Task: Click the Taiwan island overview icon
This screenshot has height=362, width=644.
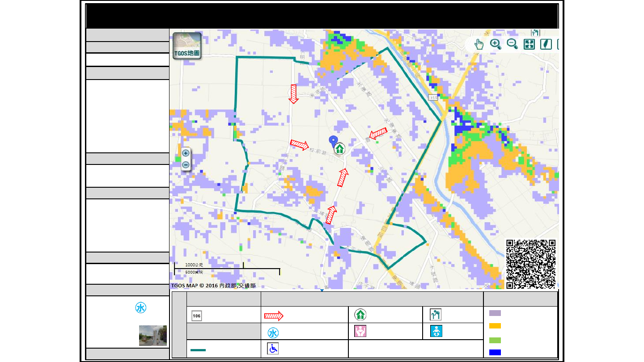Action: point(546,44)
